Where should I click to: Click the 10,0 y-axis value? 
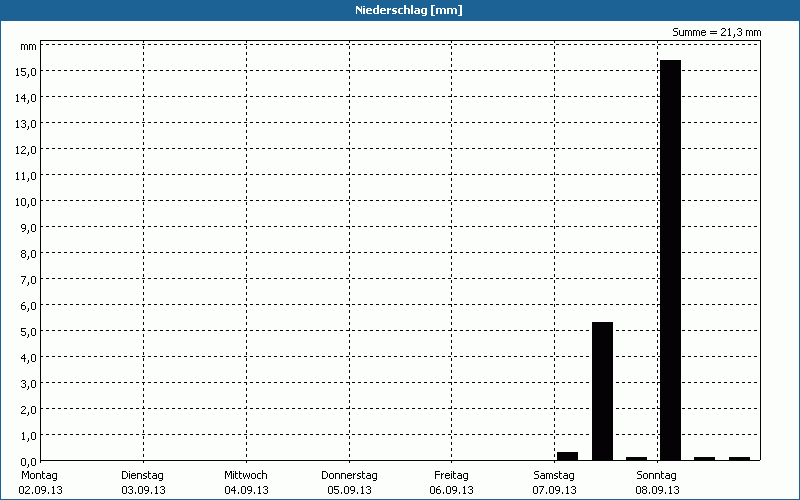pyautogui.click(x=26, y=202)
